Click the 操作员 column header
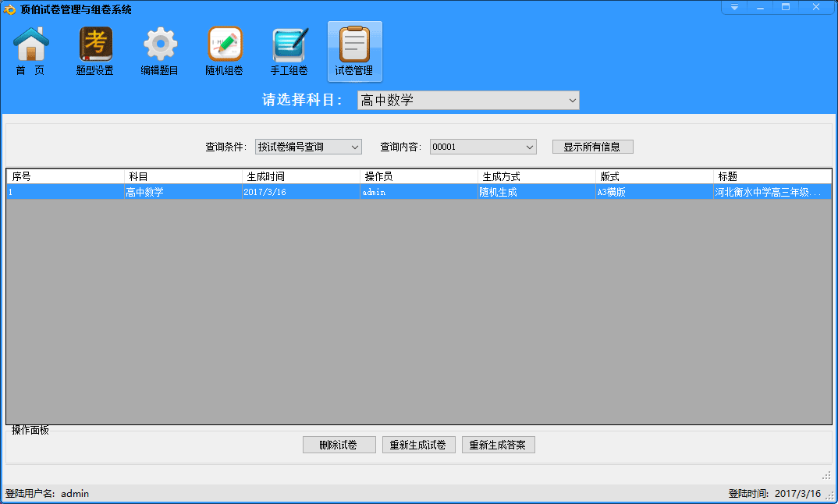 click(418, 176)
